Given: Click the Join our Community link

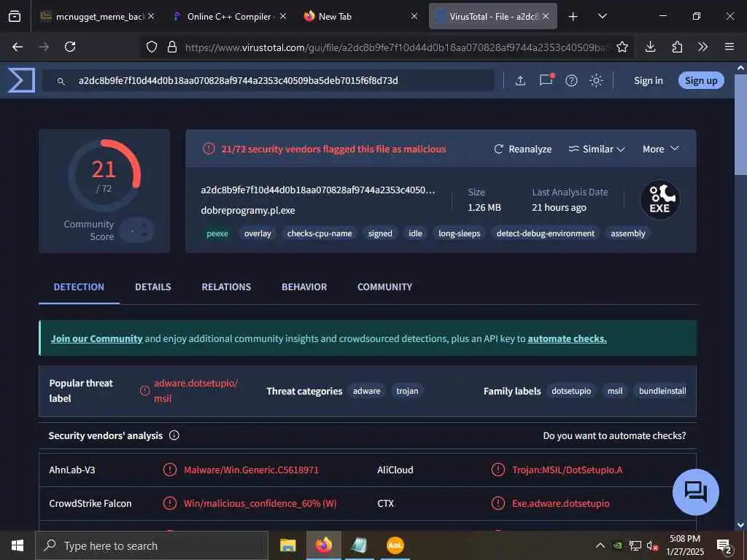Looking at the screenshot, I should click(97, 338).
